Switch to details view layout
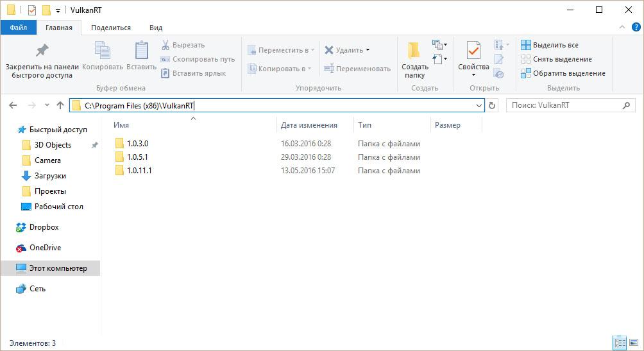 coord(620,343)
